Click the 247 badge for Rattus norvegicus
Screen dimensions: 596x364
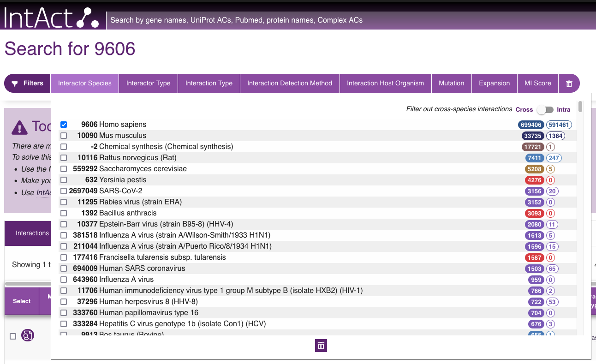[554, 158]
